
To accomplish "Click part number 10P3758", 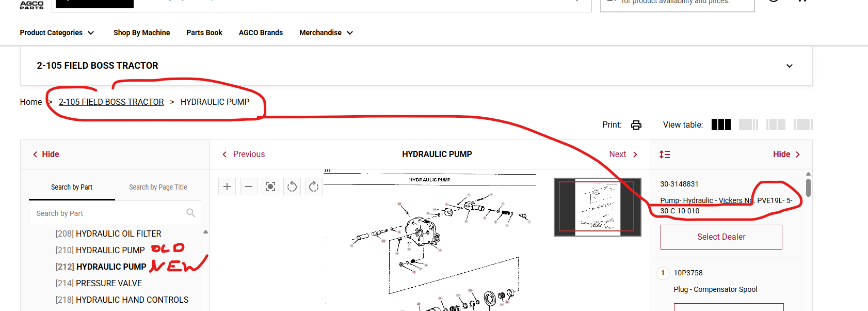I will point(688,273).
